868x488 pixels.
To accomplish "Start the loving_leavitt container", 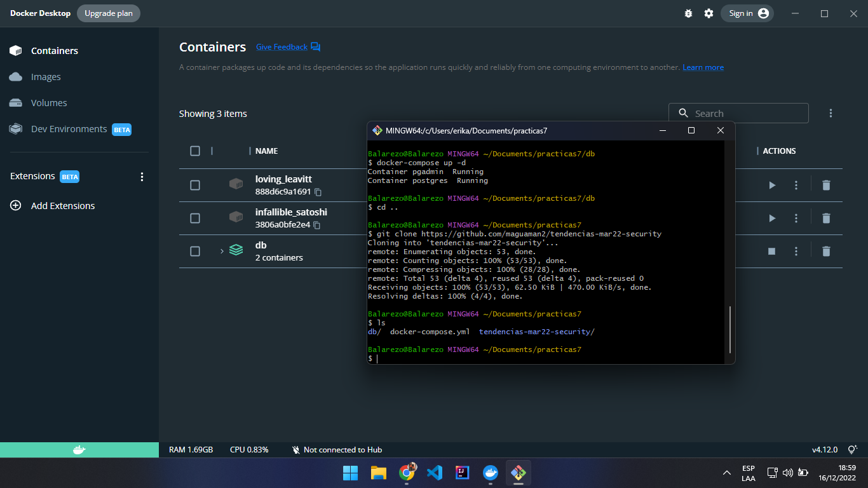I will click(x=771, y=185).
